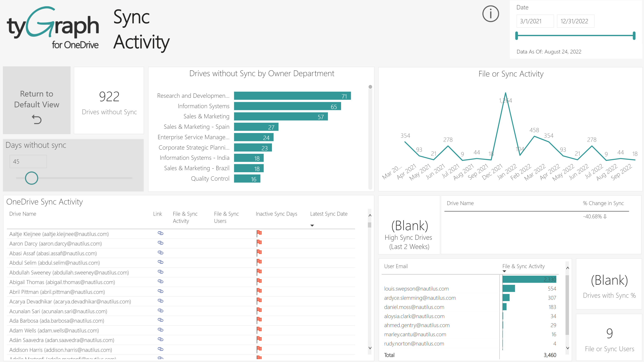Click the Days without sync slider handle
Screen dimensions: 644x362
point(31,178)
